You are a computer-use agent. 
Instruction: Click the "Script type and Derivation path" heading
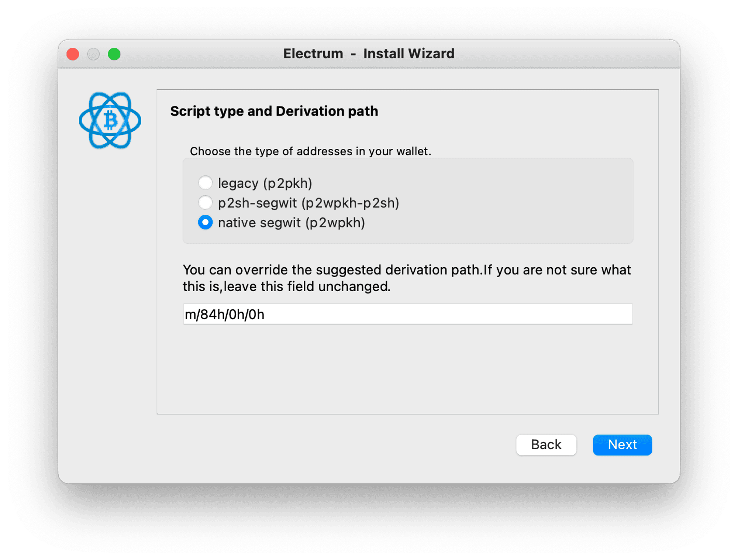tap(274, 111)
